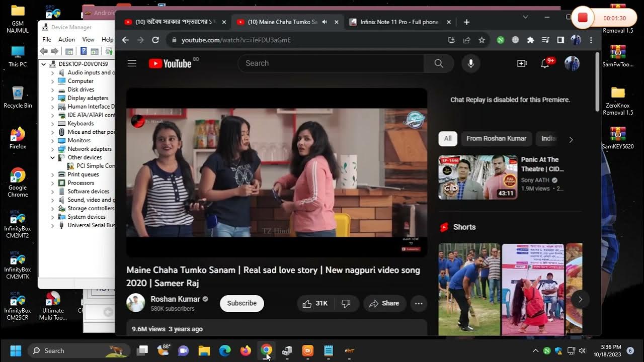Expand Processors node in Device Manager
The height and width of the screenshot is (362, 644).
point(52,183)
